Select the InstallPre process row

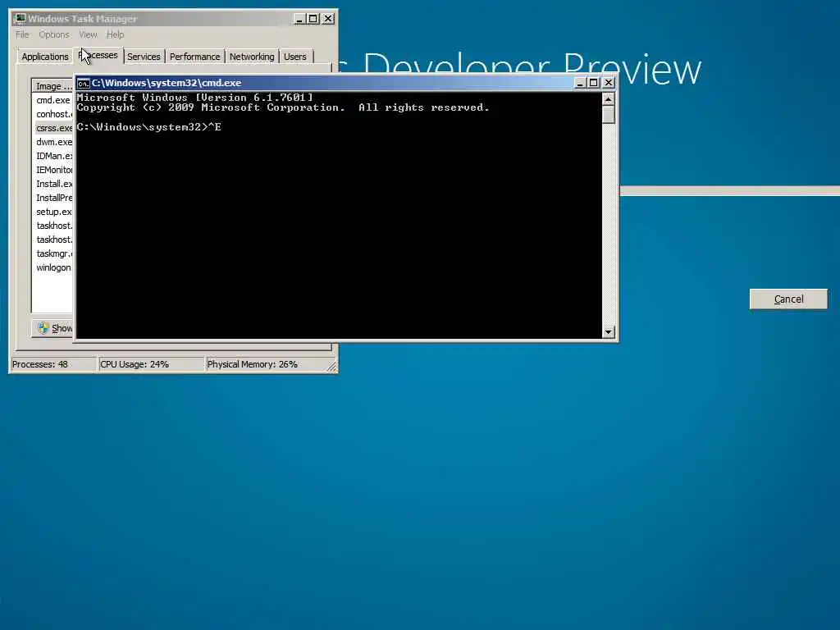(x=53, y=198)
